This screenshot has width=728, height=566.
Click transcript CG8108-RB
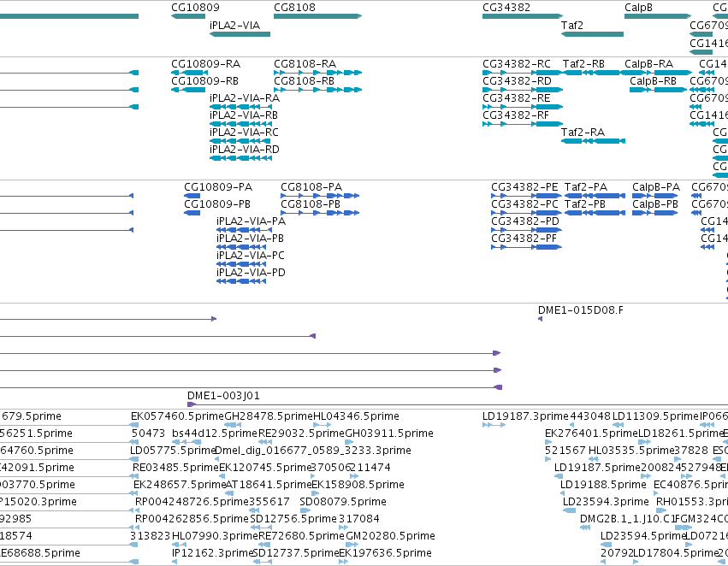304,80
